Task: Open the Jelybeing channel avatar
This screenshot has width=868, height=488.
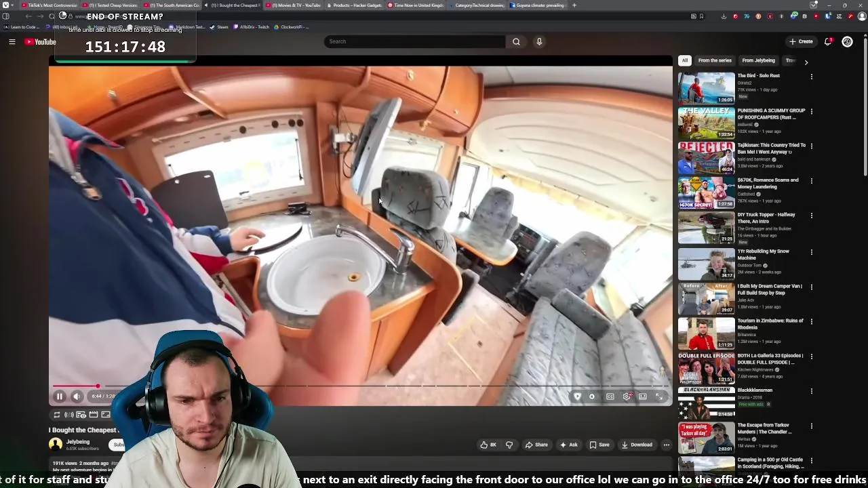Action: (x=56, y=445)
